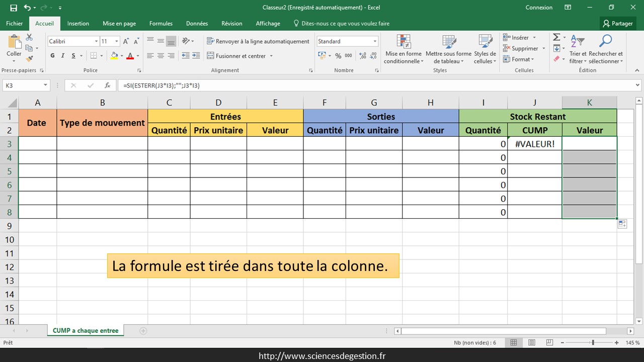Click the percent style icon
644x362 pixels.
point(338,56)
